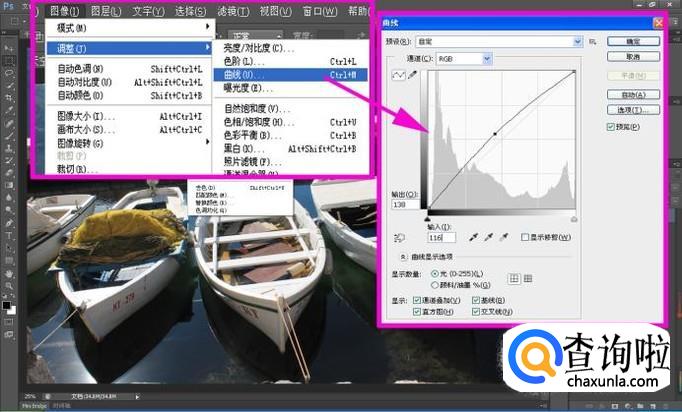Open the 滤镜(T) menu

pyautogui.click(x=233, y=10)
